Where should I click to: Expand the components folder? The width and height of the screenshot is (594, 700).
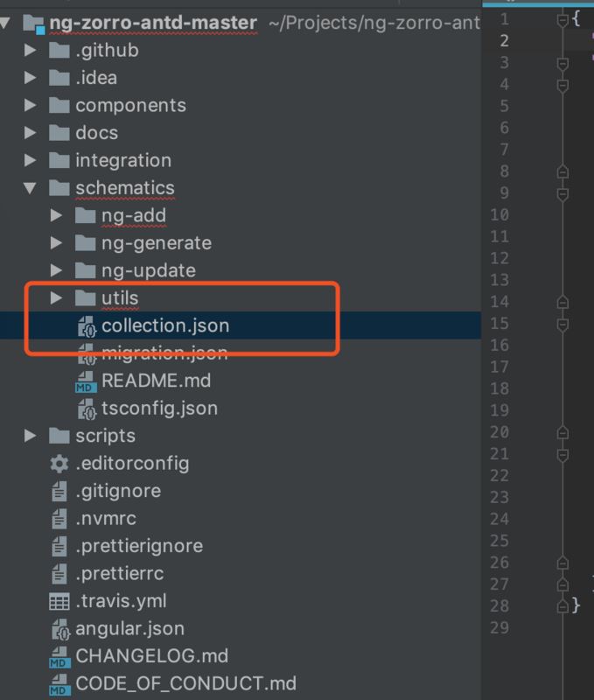point(31,106)
